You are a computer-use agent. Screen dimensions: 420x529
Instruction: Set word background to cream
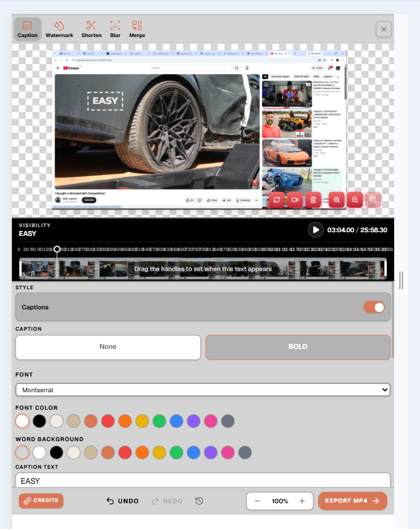click(x=73, y=452)
